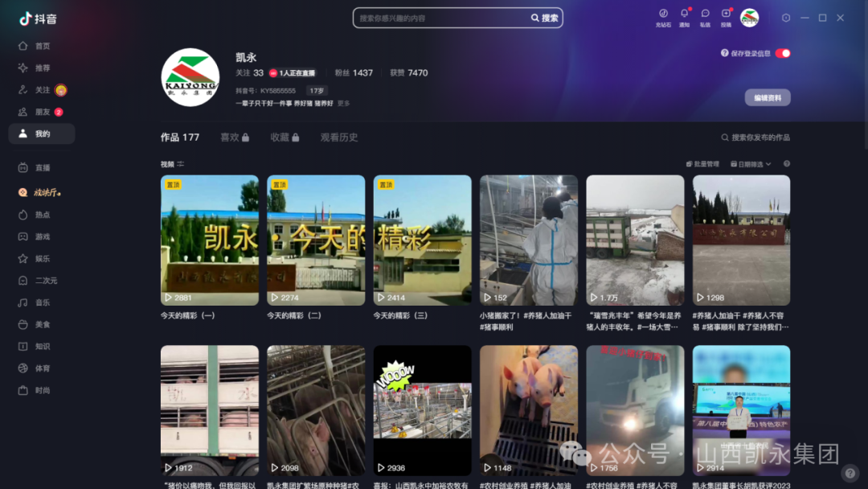Open caged pigs video with 2098 plays

316,410
